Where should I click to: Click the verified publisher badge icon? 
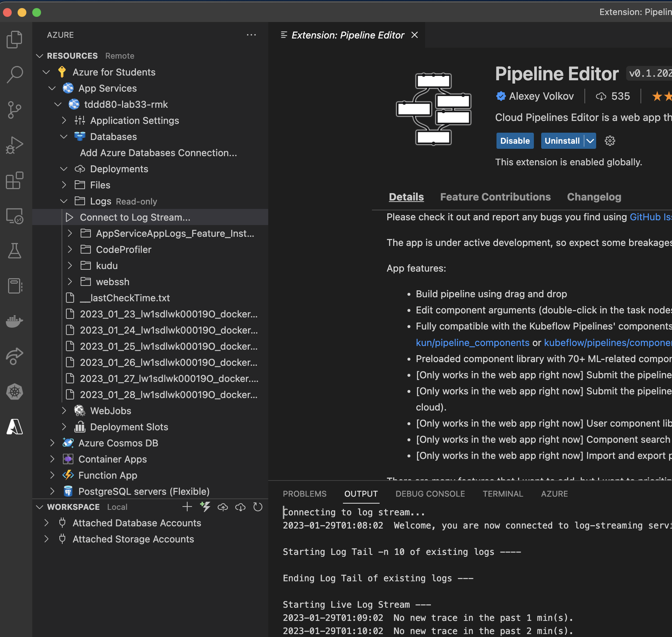(501, 96)
